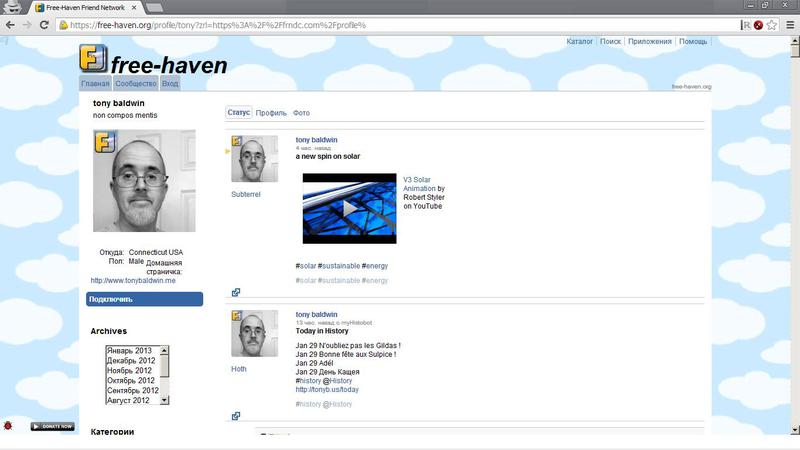Bookmark this page with the star icon
This screenshot has width=800, height=450.
pyautogui.click(x=772, y=25)
